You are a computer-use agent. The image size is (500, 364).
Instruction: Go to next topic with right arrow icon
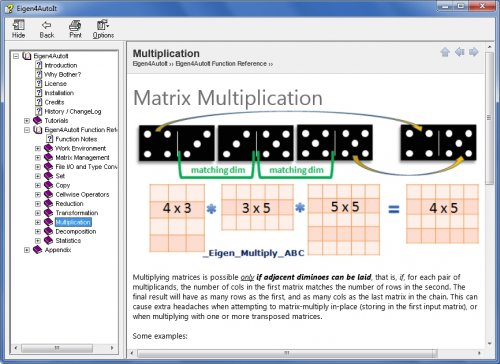(x=474, y=52)
